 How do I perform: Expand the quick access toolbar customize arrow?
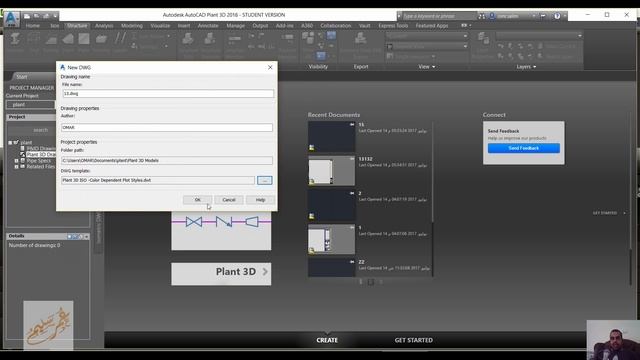(55, 16)
